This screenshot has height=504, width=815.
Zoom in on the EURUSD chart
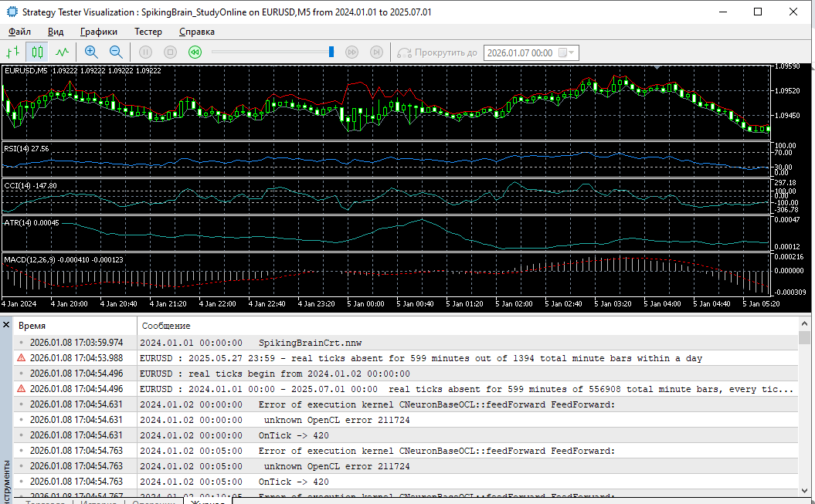pyautogui.click(x=91, y=52)
